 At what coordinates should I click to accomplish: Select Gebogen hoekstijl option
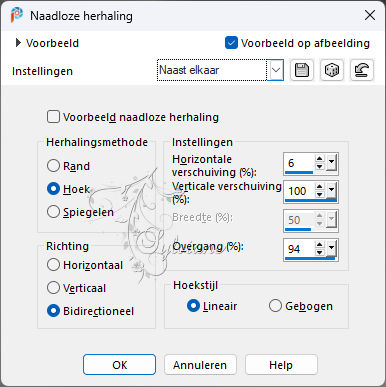(x=275, y=306)
